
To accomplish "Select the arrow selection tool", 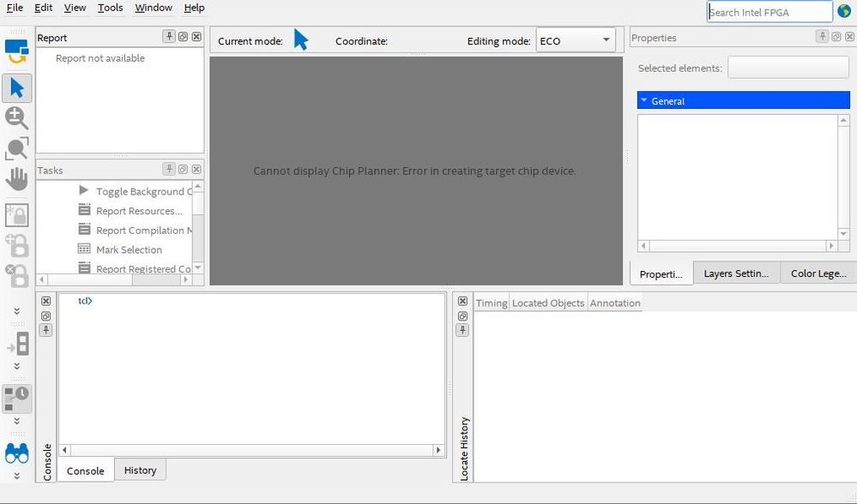I will (16, 88).
